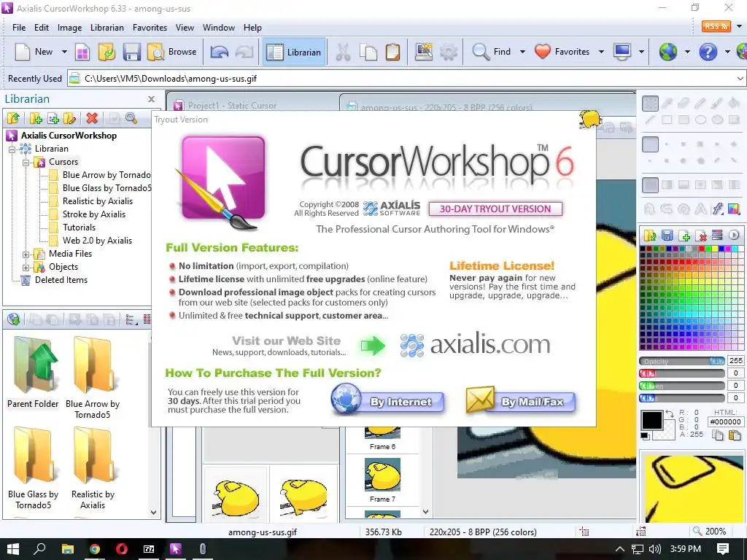Image resolution: width=747 pixels, height=560 pixels.
Task: Click the Windows Start button
Action: pos(13,549)
